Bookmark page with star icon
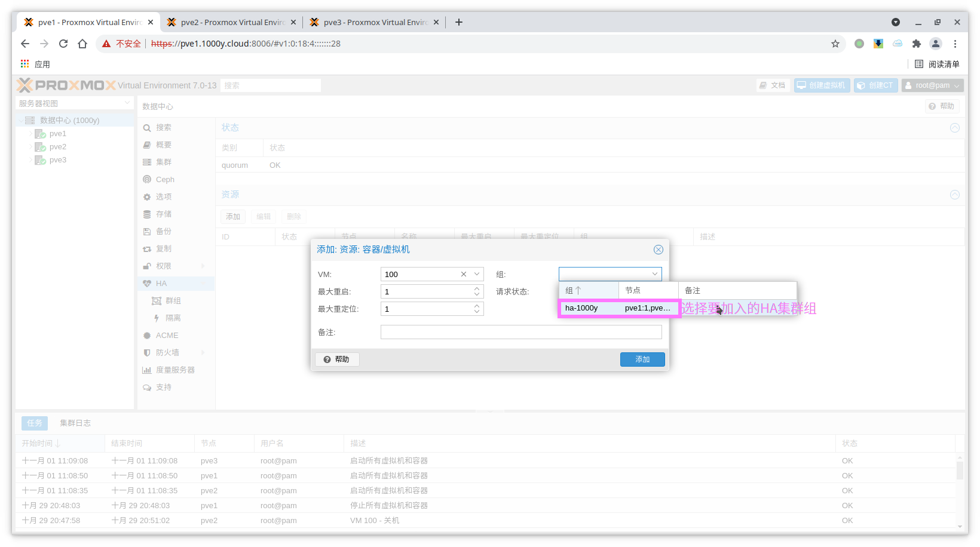Viewport: 980px width, 547px height. [x=835, y=44]
